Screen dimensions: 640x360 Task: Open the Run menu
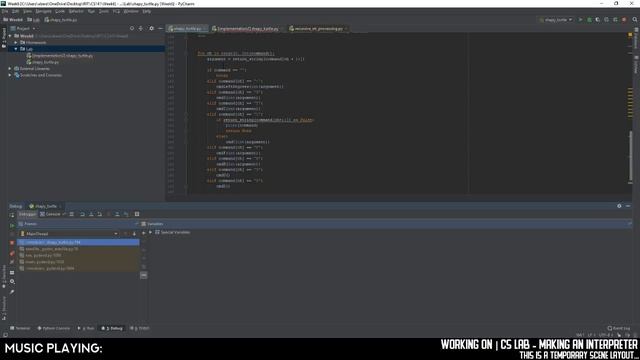(91, 11)
